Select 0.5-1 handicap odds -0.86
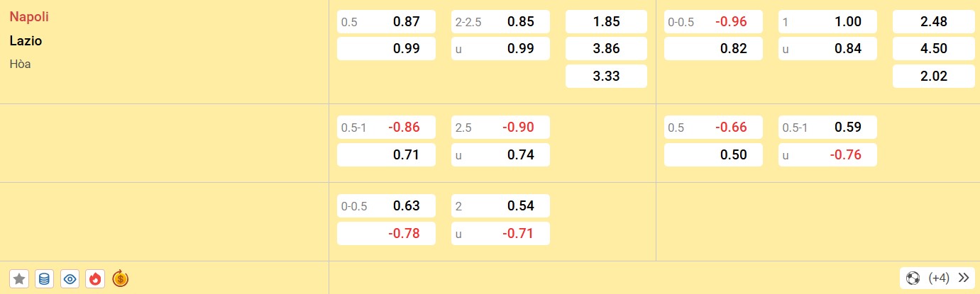Viewport: 980px width, 294px height. pyautogui.click(x=386, y=128)
